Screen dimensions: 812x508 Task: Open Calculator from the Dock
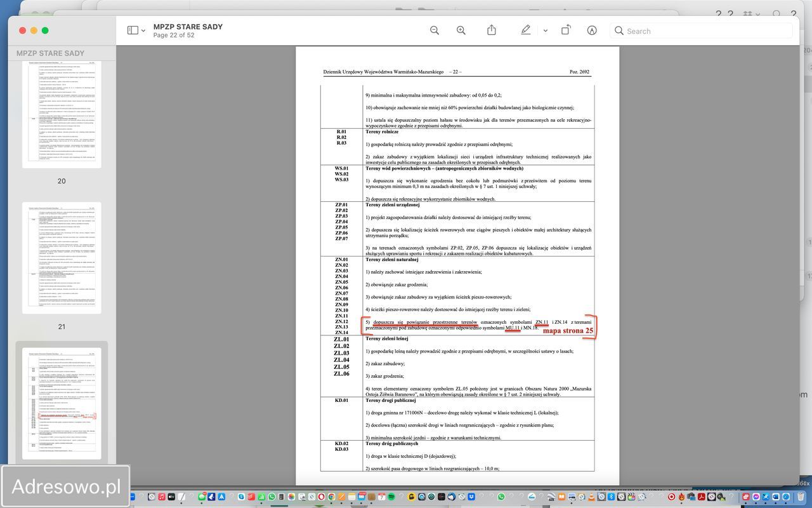[281, 497]
